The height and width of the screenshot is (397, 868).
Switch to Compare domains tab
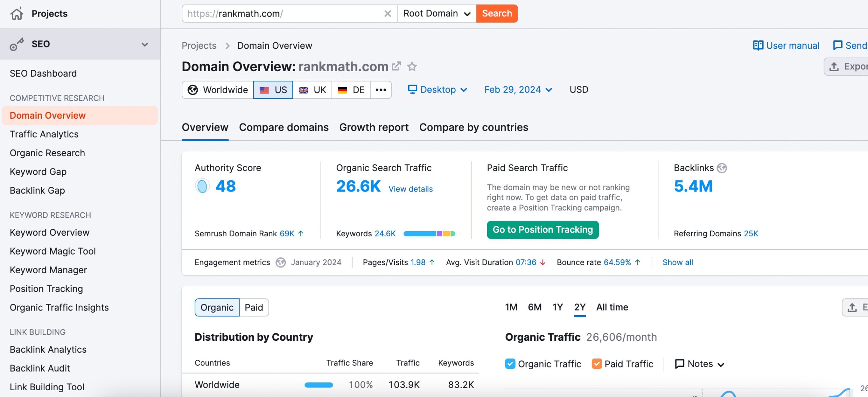(284, 127)
